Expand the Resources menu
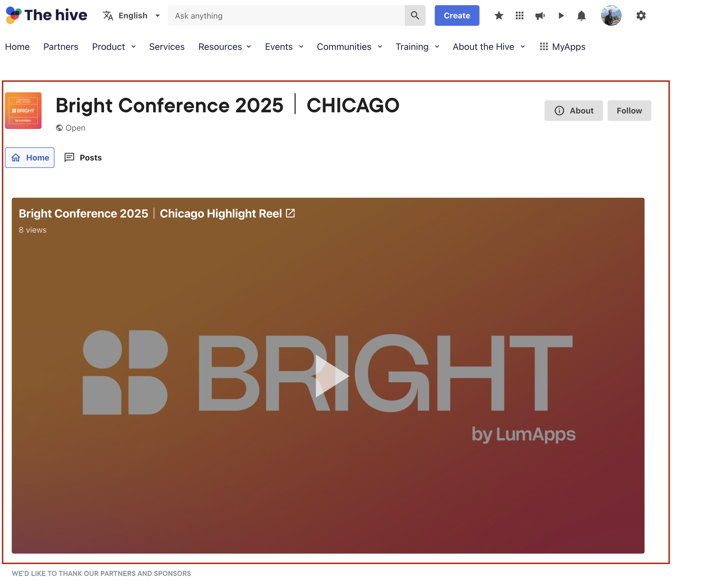This screenshot has width=701, height=588. point(225,47)
